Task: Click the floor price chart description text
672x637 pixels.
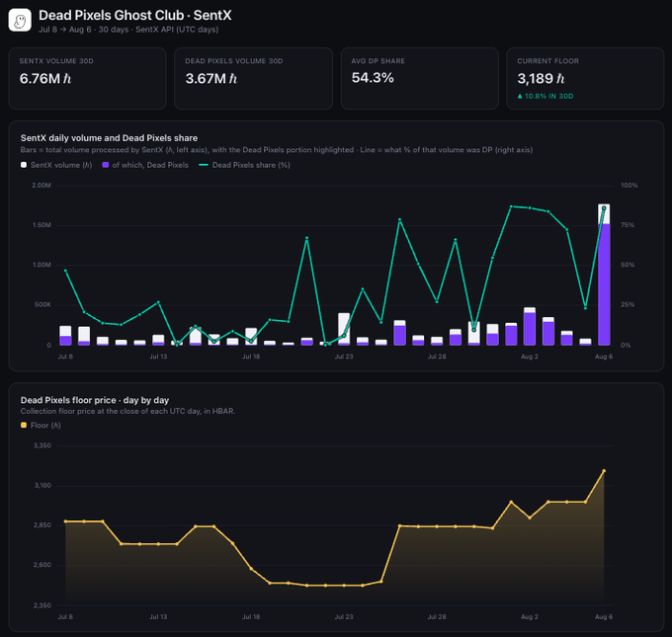Action: tap(127, 411)
